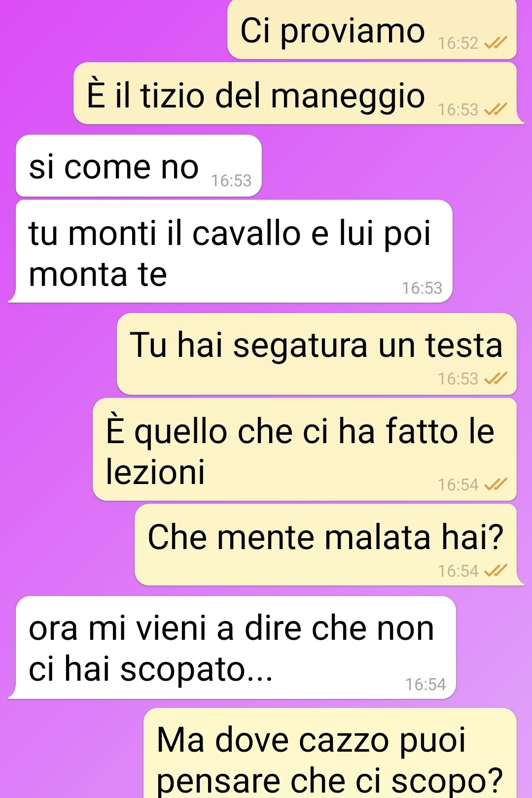Tap the purple chat background beside 'si come no'
The width and height of the screenshot is (532, 798).
[394, 166]
